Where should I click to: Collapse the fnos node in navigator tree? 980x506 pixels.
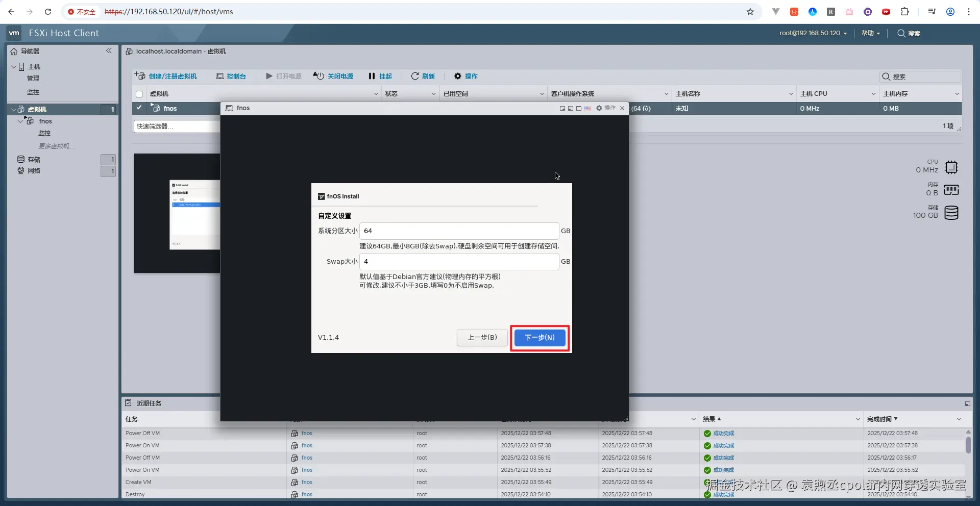click(20, 121)
